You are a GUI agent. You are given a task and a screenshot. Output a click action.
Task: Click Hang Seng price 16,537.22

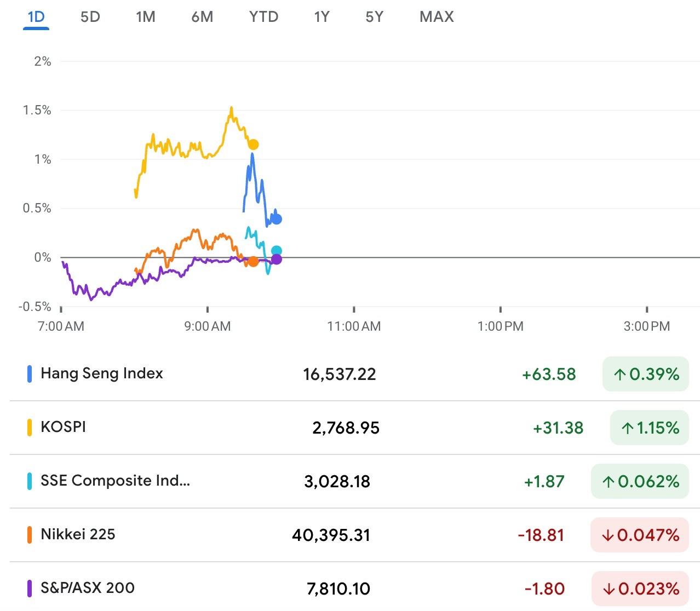point(340,374)
